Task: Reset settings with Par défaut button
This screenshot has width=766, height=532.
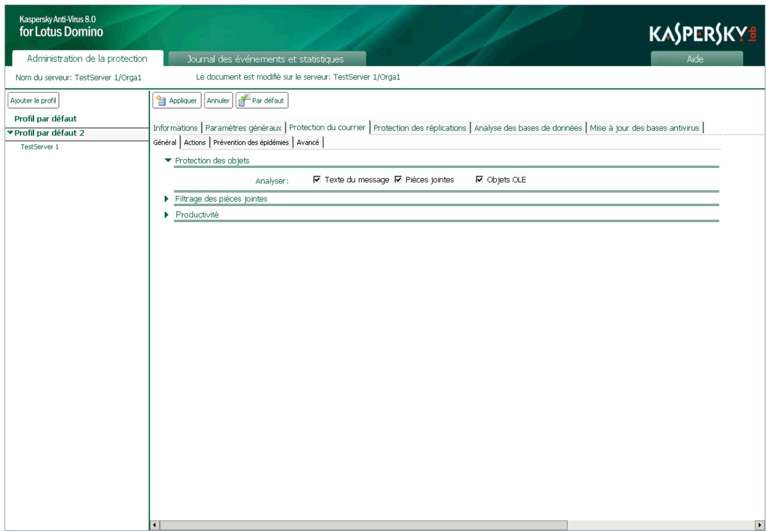Action: tap(262, 100)
